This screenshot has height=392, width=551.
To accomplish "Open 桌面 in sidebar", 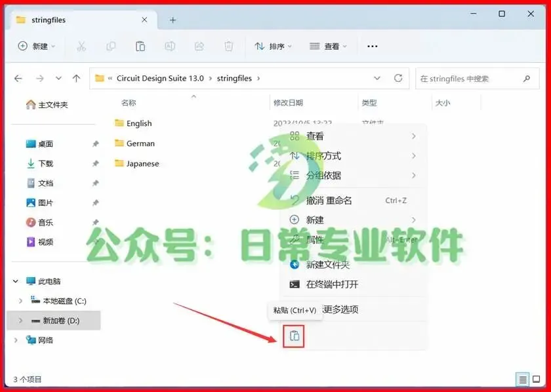I will click(40, 144).
